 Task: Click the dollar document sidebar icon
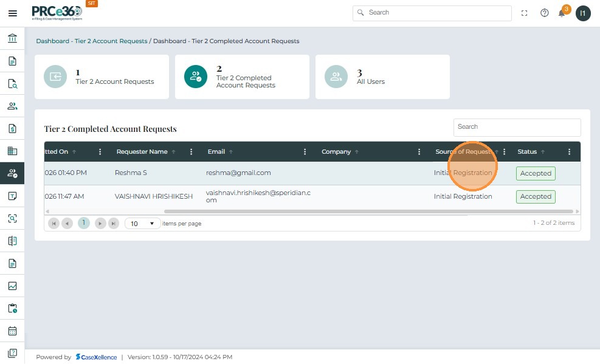(12, 129)
